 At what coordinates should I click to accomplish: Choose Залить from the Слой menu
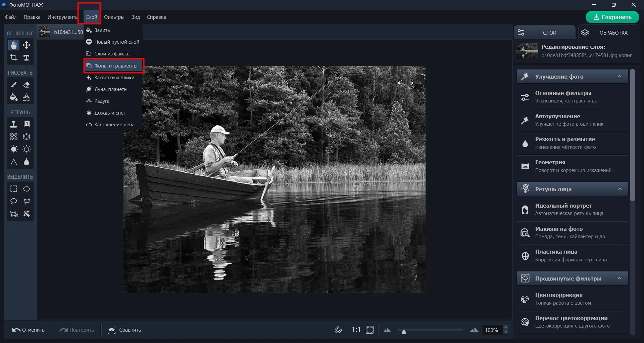click(x=113, y=30)
